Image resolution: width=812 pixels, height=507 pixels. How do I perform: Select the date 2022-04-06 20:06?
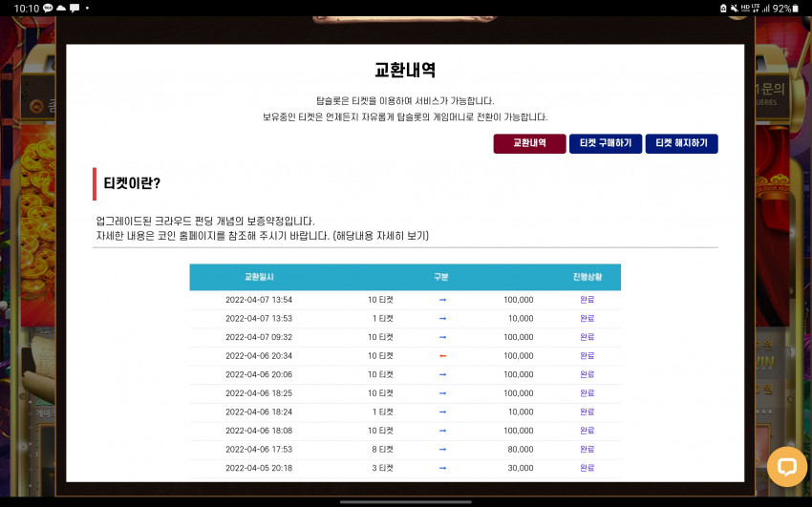click(259, 374)
